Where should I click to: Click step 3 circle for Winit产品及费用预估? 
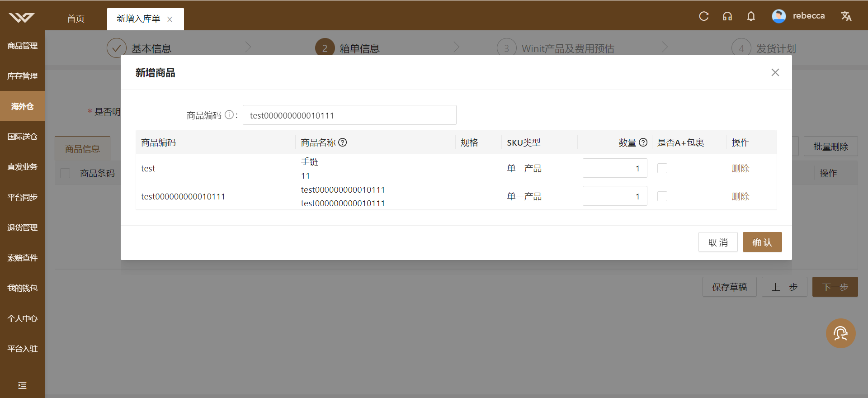tap(506, 48)
